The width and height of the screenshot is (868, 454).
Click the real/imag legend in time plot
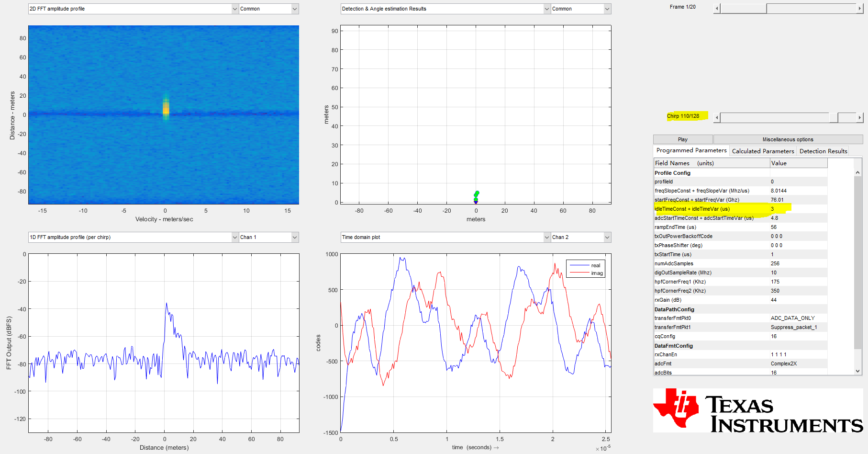pos(586,269)
